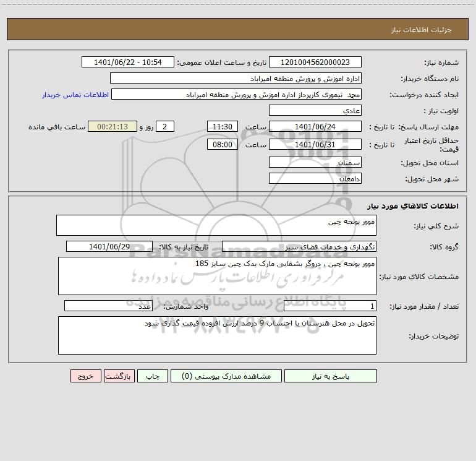The width and height of the screenshot is (476, 461).
Task: Click the چاپ print button
Action: coord(153,376)
